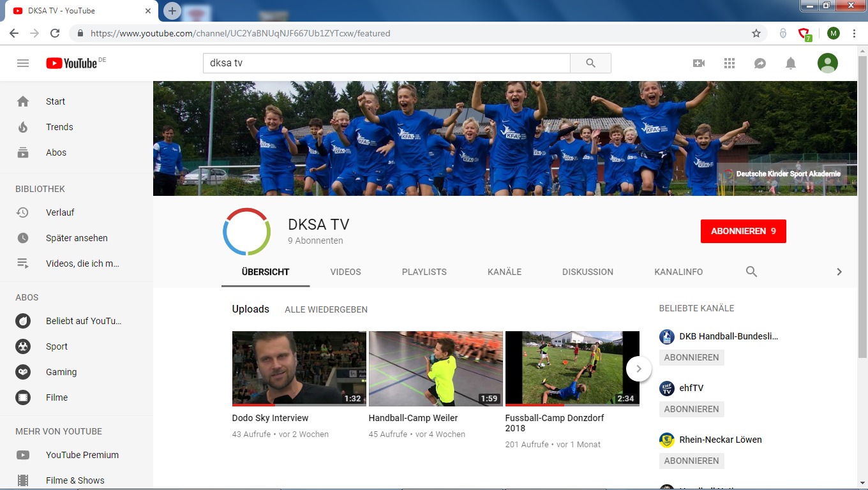Search within channel using magnifier icon
This screenshot has height=490, width=868.
click(x=751, y=272)
